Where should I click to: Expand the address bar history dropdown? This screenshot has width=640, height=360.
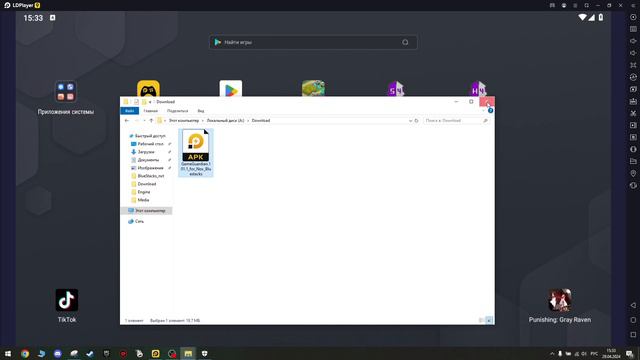tap(410, 121)
